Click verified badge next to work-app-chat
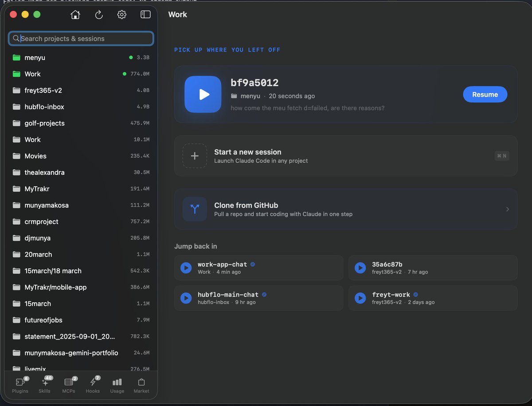 [x=253, y=264]
